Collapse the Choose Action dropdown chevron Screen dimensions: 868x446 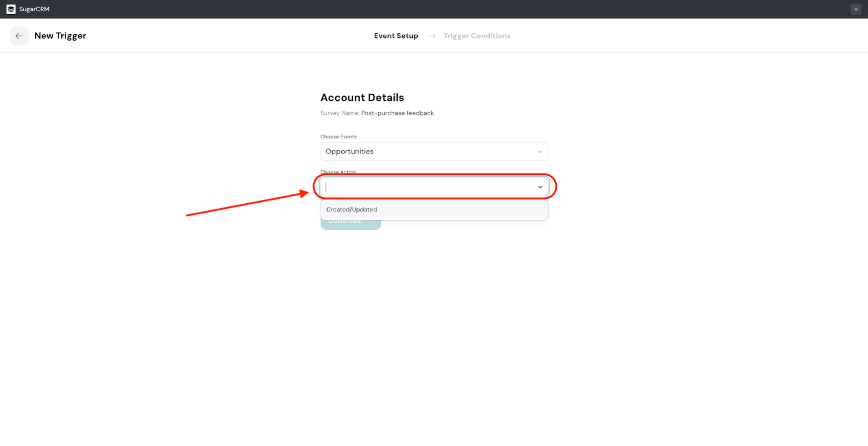tap(540, 187)
